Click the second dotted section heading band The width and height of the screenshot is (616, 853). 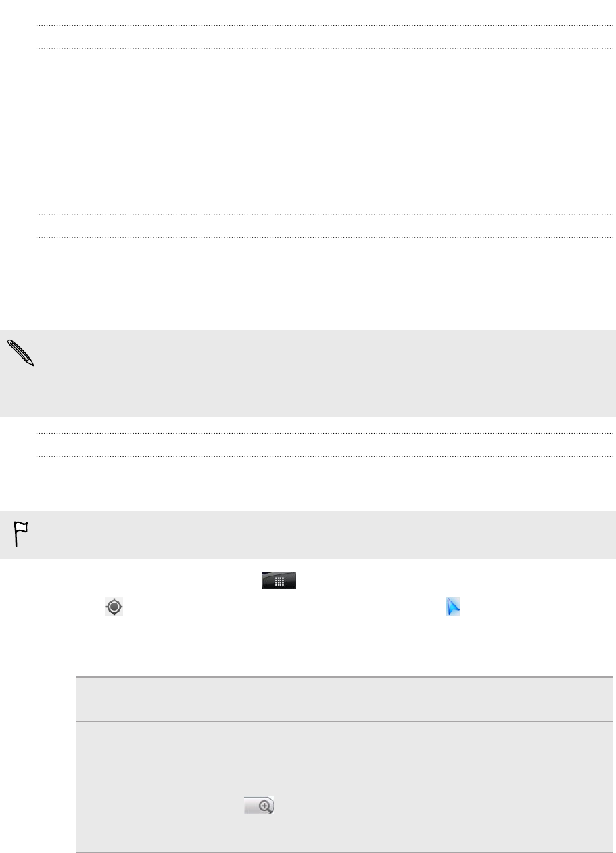325,226
